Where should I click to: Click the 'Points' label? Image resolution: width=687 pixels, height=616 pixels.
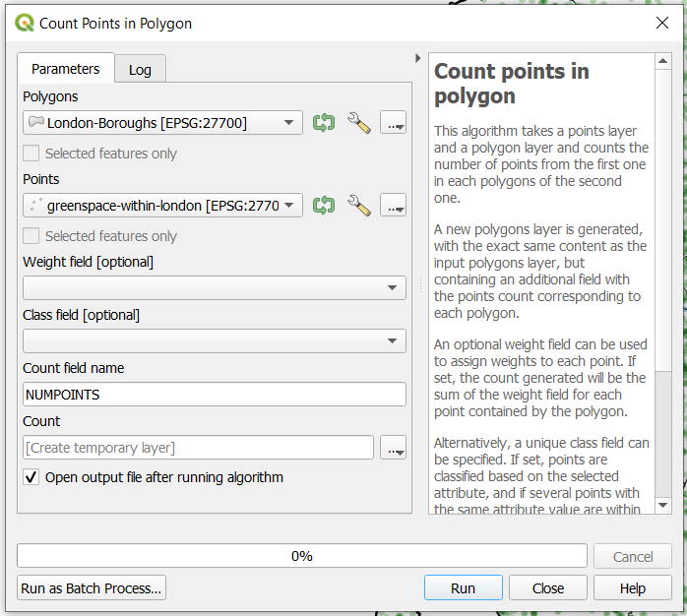tap(40, 179)
